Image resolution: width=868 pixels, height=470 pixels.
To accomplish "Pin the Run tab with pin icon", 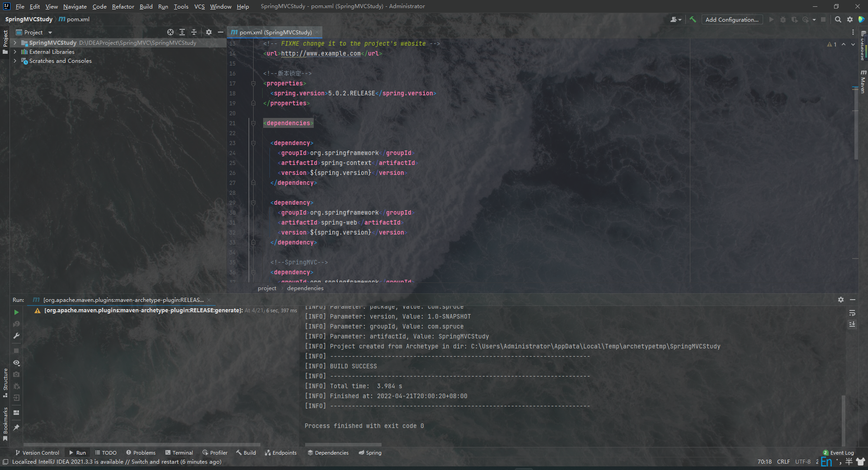I will tap(16, 428).
